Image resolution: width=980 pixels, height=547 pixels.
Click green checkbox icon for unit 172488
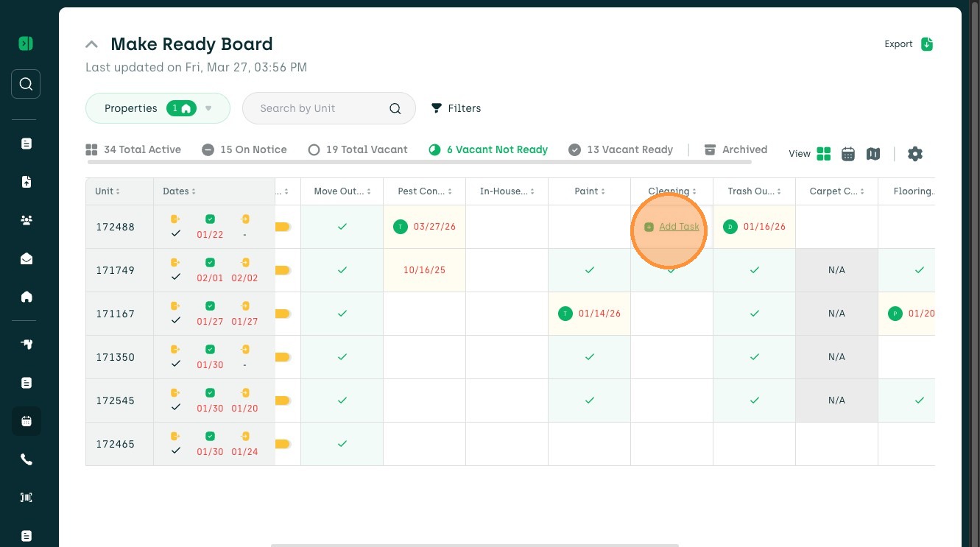click(x=210, y=219)
